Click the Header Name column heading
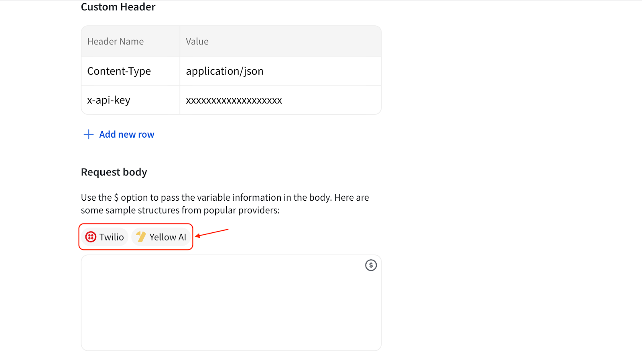The width and height of the screenshot is (642, 364). (x=116, y=41)
